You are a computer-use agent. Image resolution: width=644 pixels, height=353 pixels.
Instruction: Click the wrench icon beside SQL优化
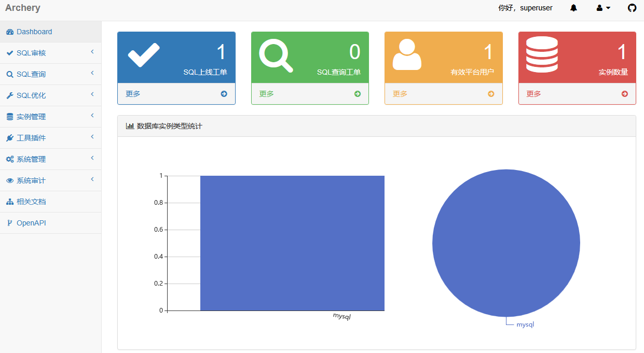point(10,95)
